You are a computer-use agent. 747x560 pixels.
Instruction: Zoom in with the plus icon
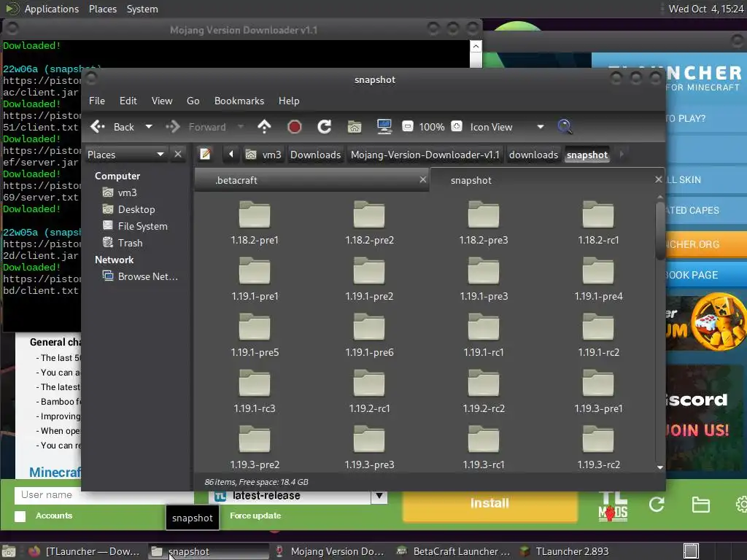click(457, 127)
